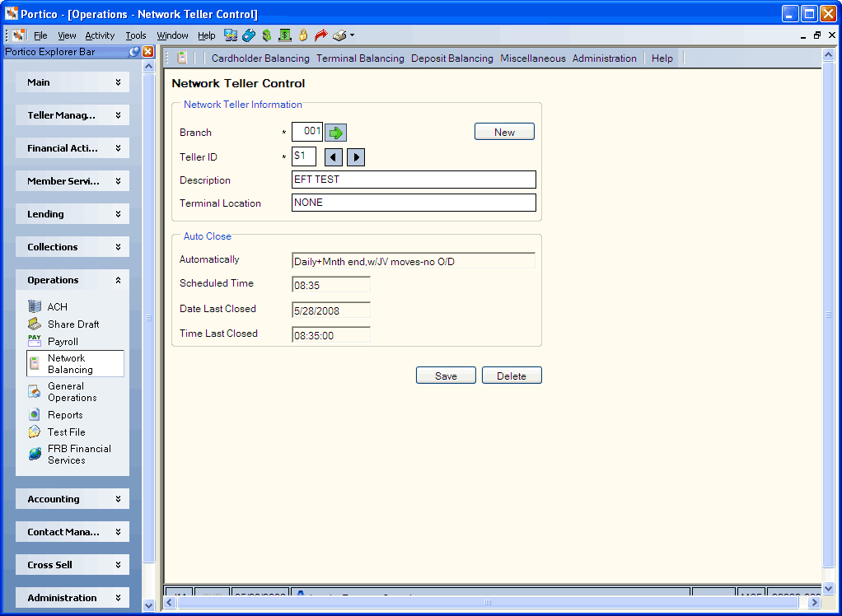Select Network Balancing in Operations list
842x616 pixels.
(75, 364)
